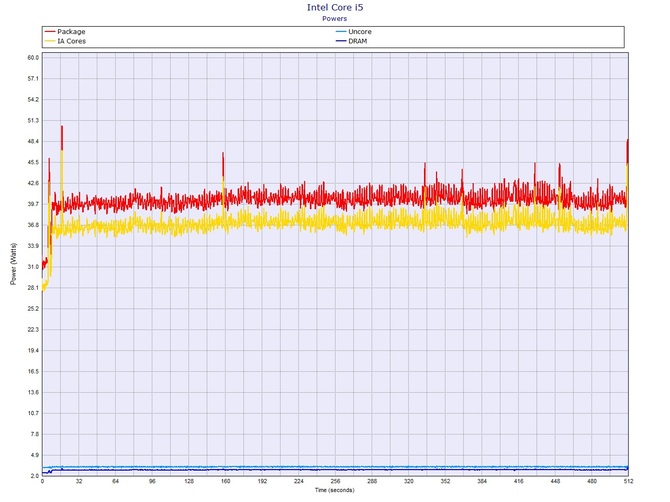Click the Intel Core i5 chart title
The height and width of the screenshot is (502, 670).
tap(335, 7)
